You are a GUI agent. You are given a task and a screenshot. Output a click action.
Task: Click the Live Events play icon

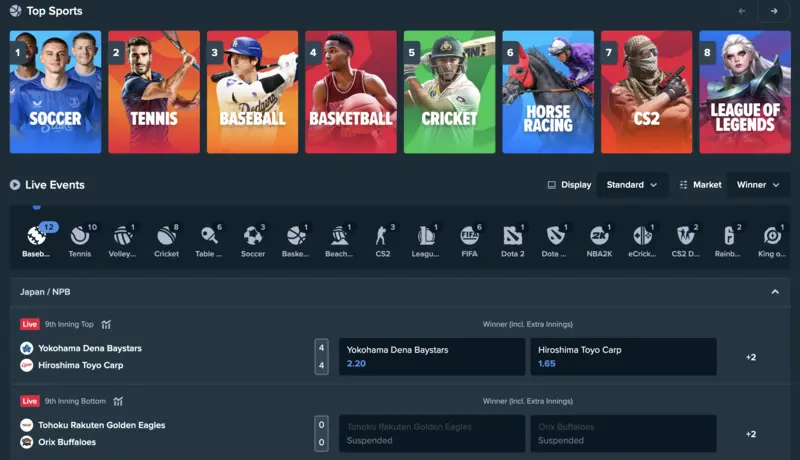(15, 185)
